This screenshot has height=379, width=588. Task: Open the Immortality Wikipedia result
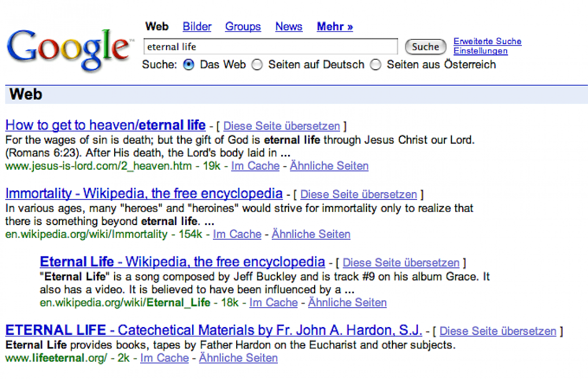pyautogui.click(x=144, y=194)
